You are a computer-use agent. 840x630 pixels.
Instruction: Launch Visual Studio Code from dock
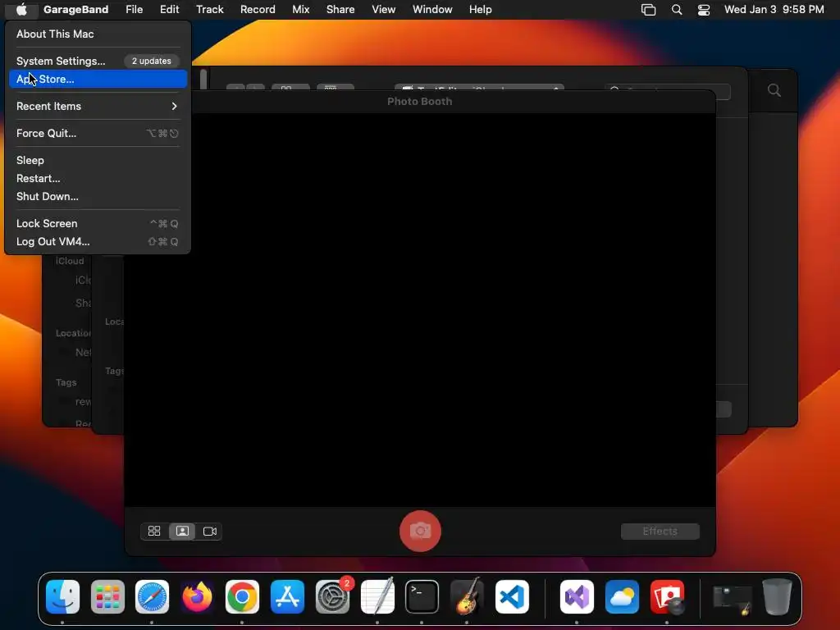[512, 596]
